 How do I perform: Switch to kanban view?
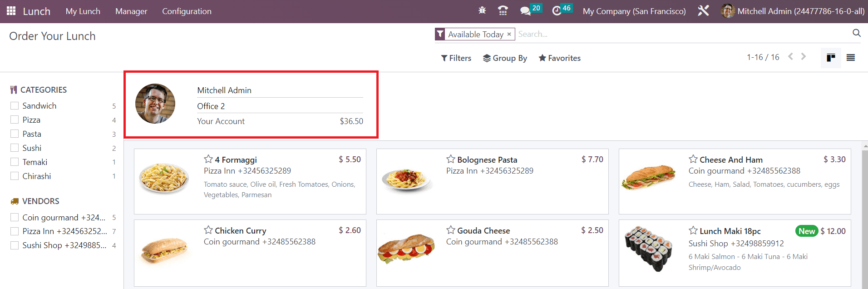[x=831, y=58]
